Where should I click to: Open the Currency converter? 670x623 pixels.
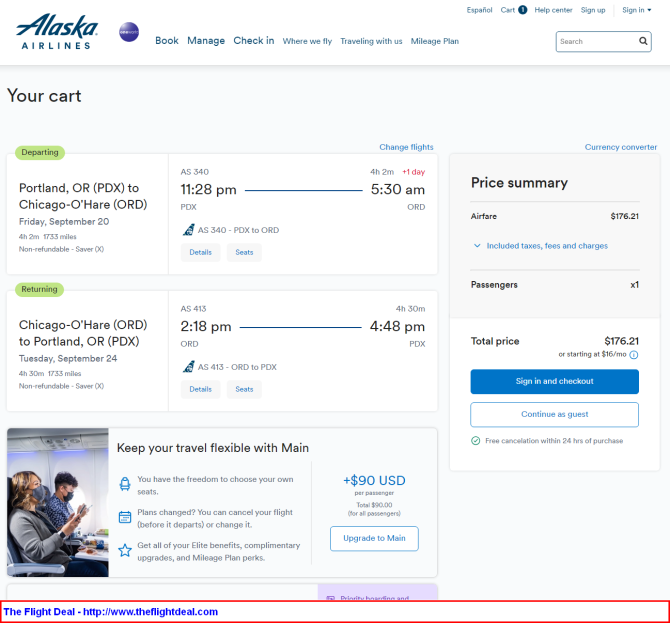tap(620, 147)
